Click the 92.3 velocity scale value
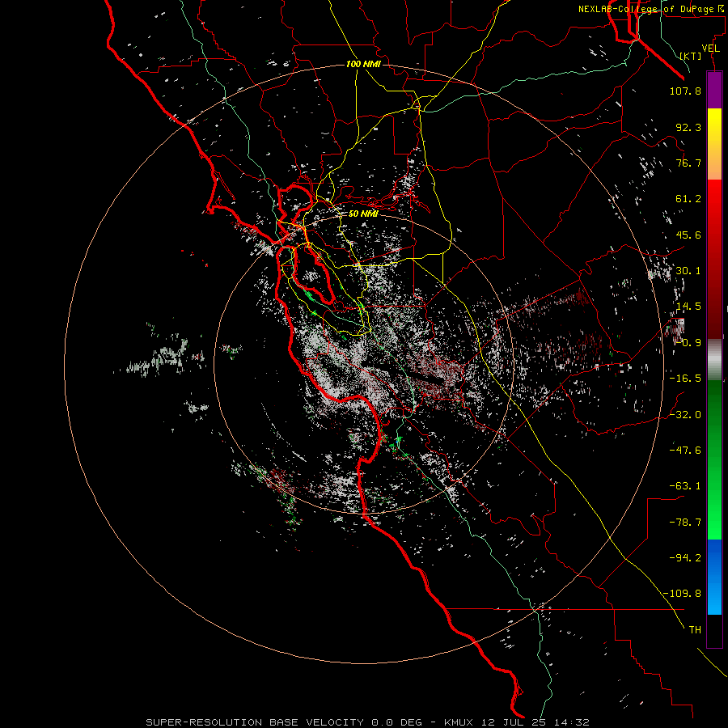This screenshot has width=728, height=728. click(x=688, y=127)
